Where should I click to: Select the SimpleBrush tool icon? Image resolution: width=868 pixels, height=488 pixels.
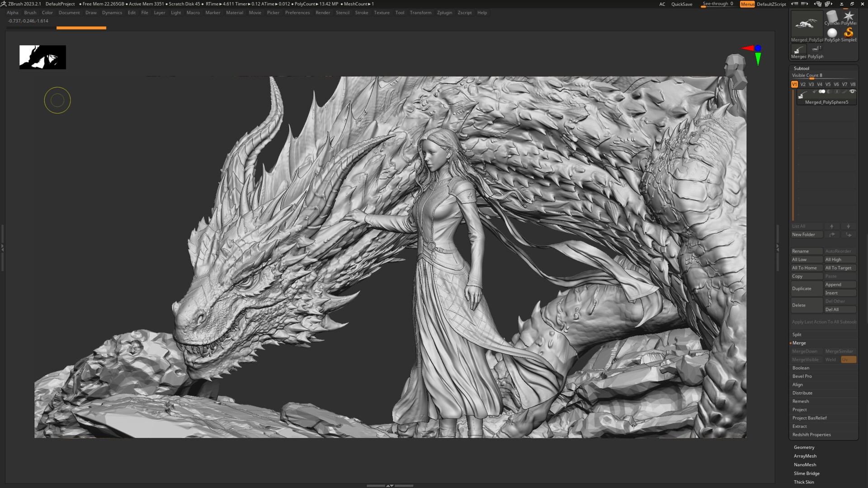849,33
